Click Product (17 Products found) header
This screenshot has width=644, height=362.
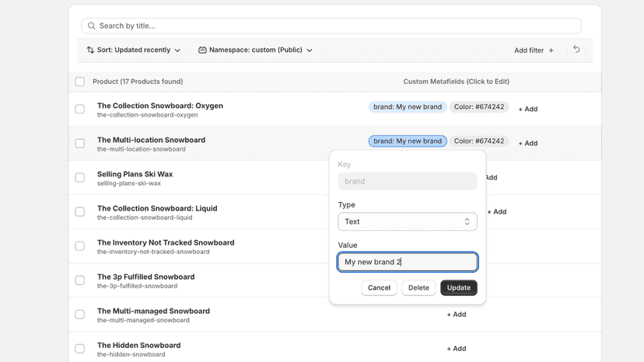[x=138, y=82]
